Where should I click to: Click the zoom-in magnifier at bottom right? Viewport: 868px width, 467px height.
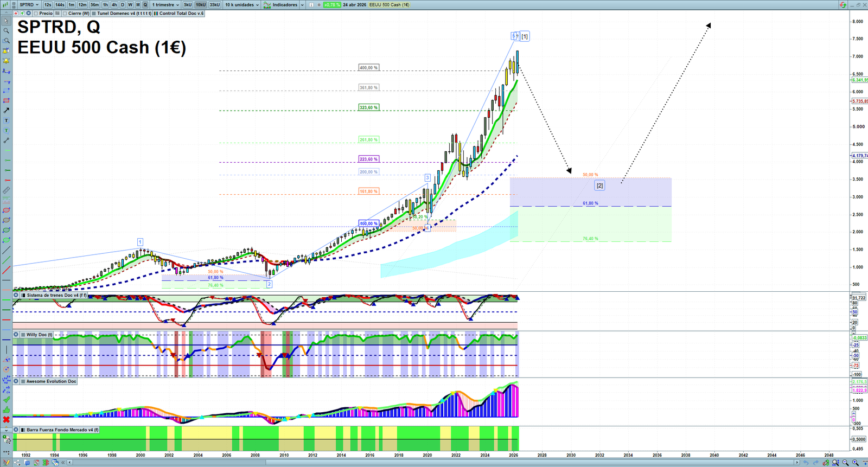(856, 463)
